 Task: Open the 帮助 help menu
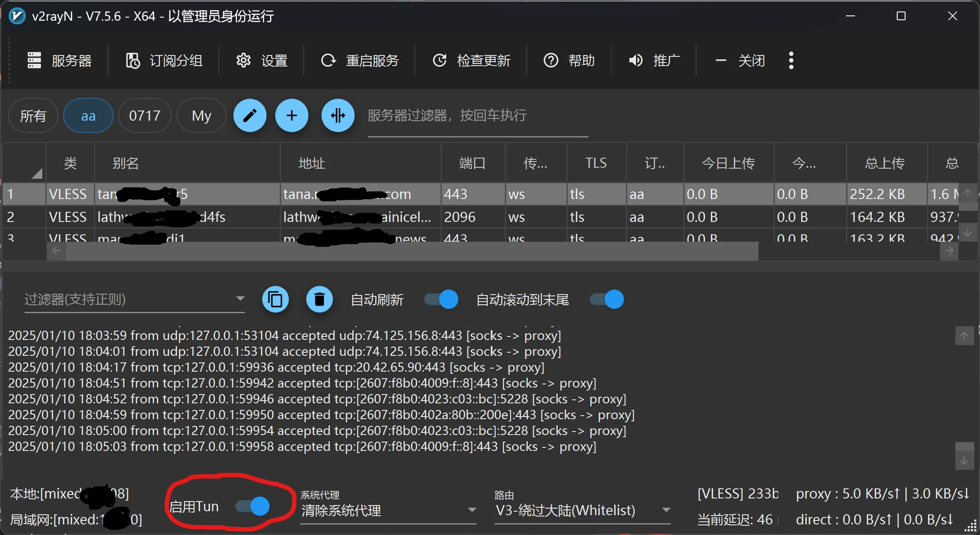[x=569, y=60]
